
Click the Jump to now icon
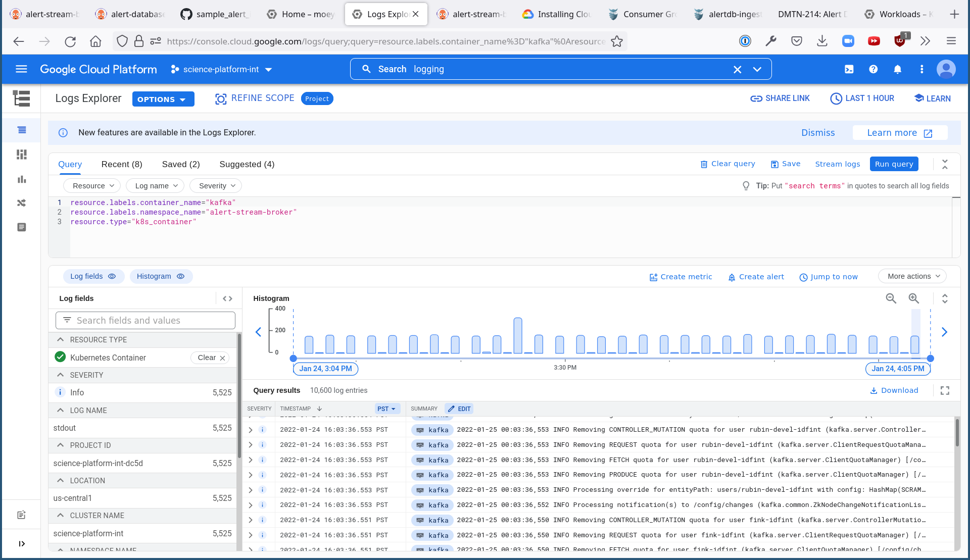[x=803, y=277]
